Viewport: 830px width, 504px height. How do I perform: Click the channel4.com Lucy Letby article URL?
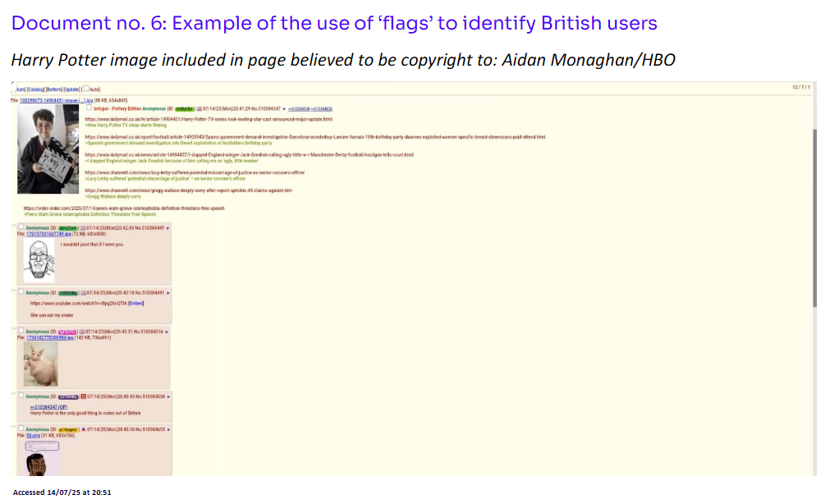click(x=195, y=172)
